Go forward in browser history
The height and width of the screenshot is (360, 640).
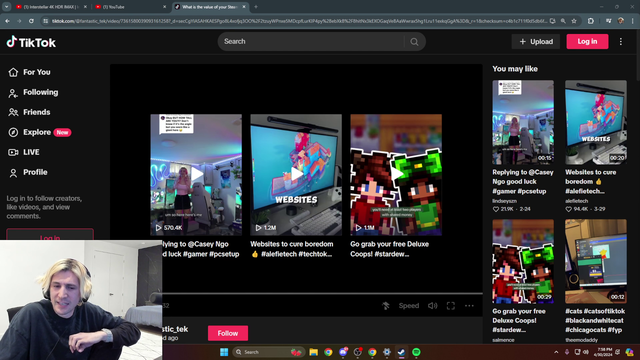pos(19,21)
